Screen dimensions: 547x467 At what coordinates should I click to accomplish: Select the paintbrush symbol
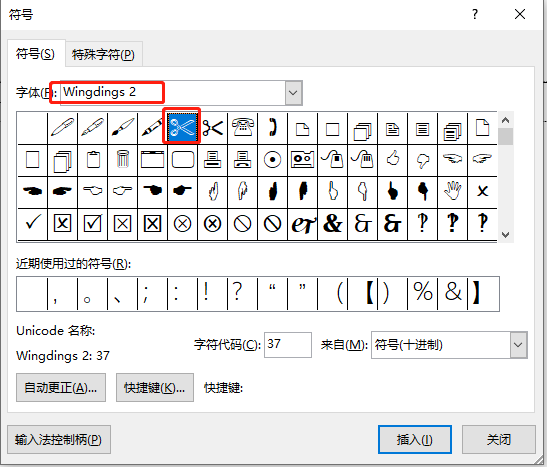122,128
